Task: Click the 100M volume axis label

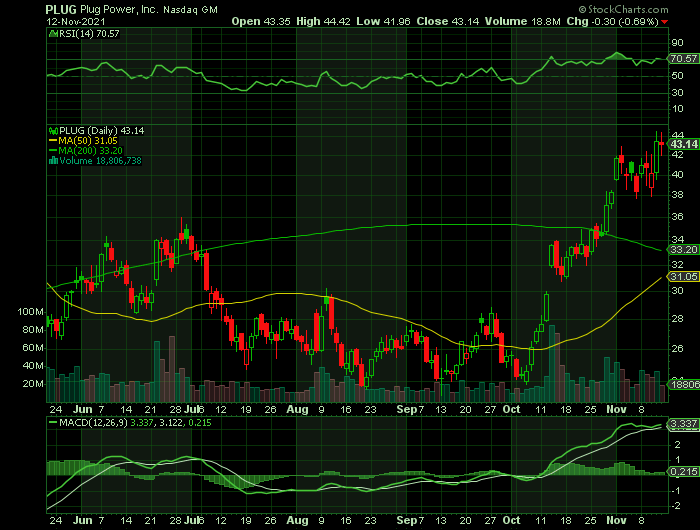Action: pos(30,312)
